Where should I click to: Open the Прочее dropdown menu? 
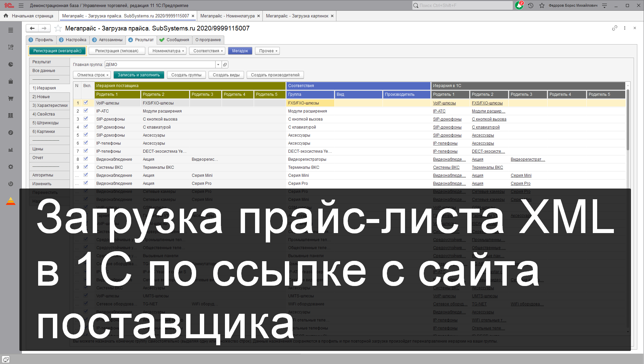[267, 51]
